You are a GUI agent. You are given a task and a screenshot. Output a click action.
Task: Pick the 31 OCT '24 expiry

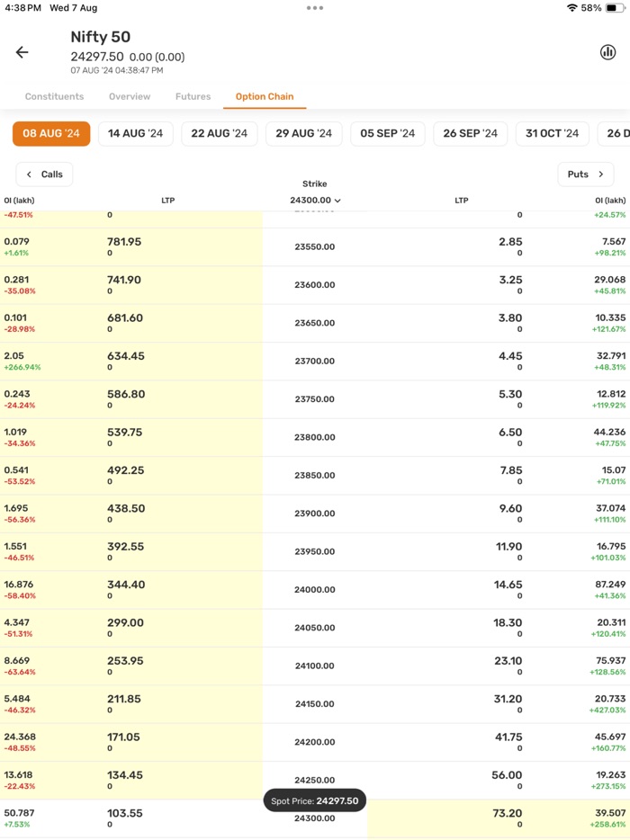tap(552, 133)
